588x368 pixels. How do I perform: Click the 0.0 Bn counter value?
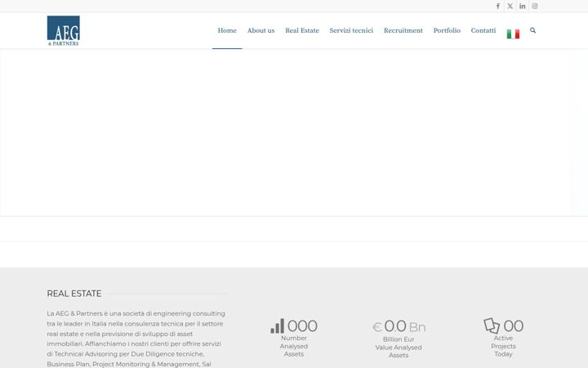[x=405, y=326]
